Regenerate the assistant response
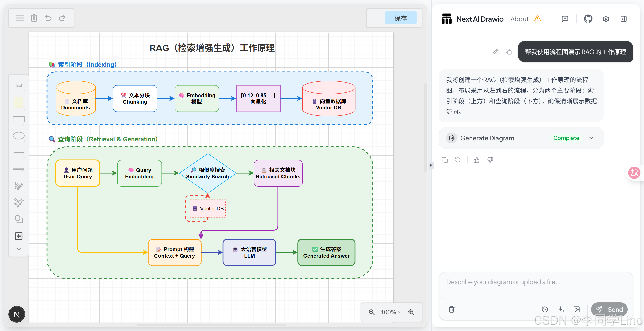 [x=458, y=160]
